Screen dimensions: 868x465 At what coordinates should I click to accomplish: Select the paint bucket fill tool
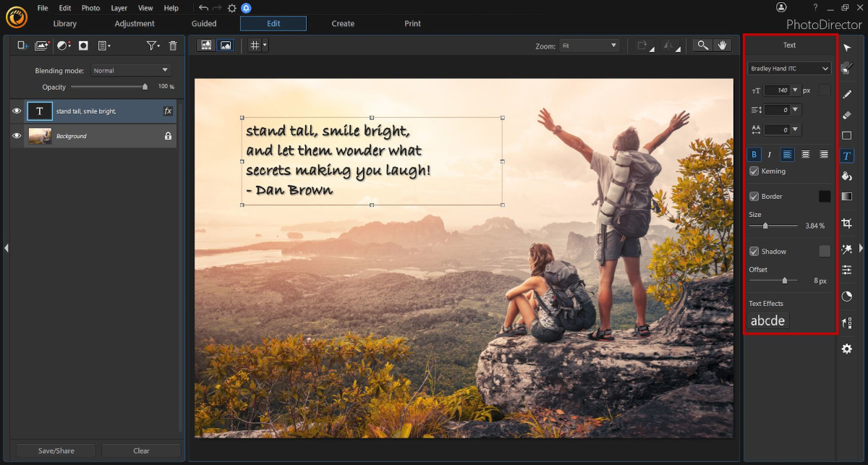847,176
